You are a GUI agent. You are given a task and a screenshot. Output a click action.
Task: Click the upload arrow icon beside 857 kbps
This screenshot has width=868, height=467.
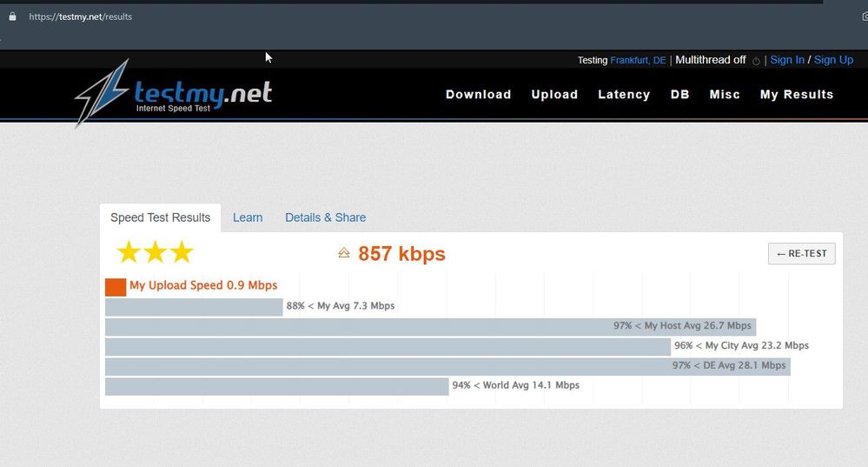(344, 253)
